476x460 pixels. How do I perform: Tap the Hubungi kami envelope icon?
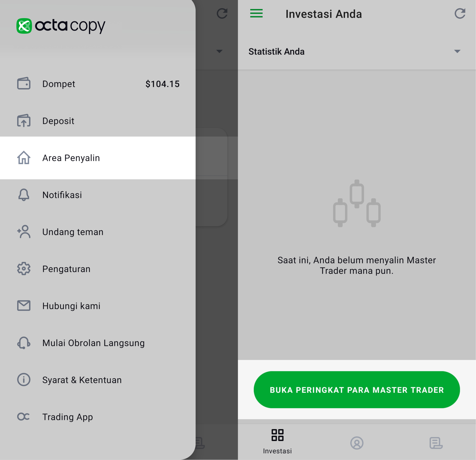point(24,306)
